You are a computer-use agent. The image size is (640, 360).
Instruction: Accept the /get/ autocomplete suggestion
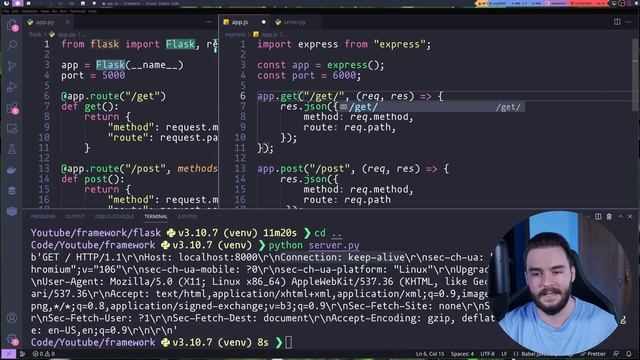432,107
